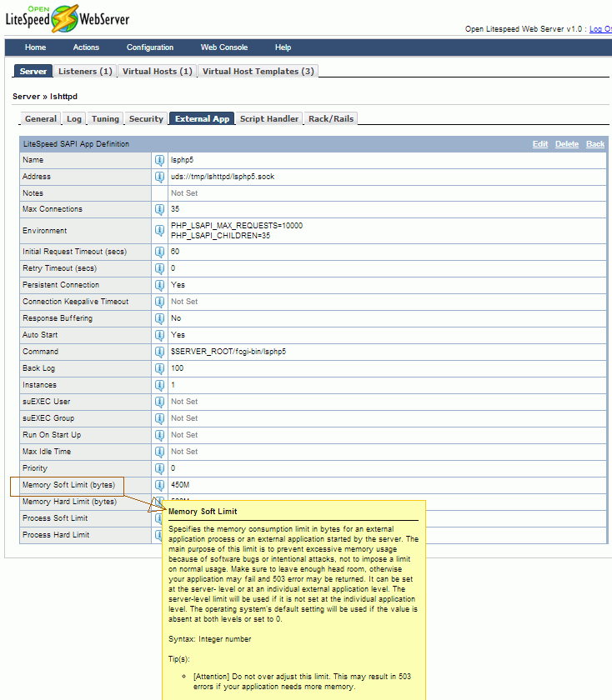Open help icon for Max Connections

(x=159, y=209)
